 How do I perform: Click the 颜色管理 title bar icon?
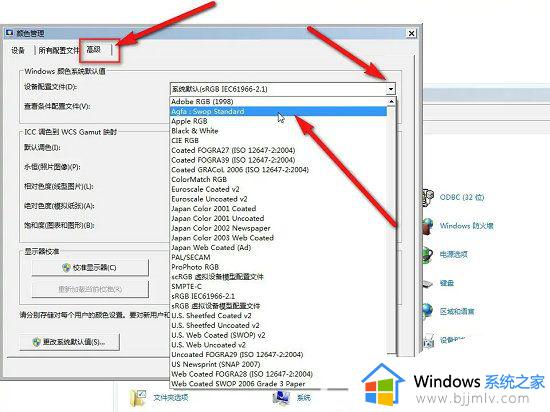pyautogui.click(x=9, y=33)
